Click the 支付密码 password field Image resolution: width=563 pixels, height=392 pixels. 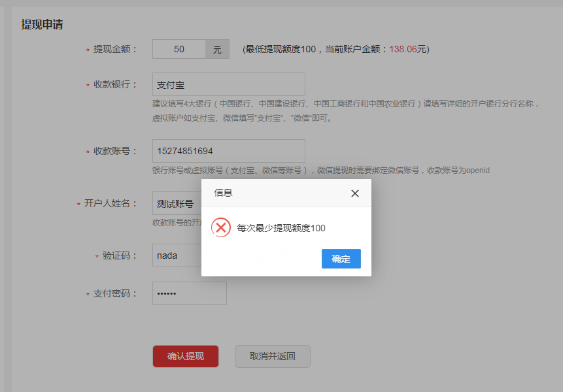189,293
